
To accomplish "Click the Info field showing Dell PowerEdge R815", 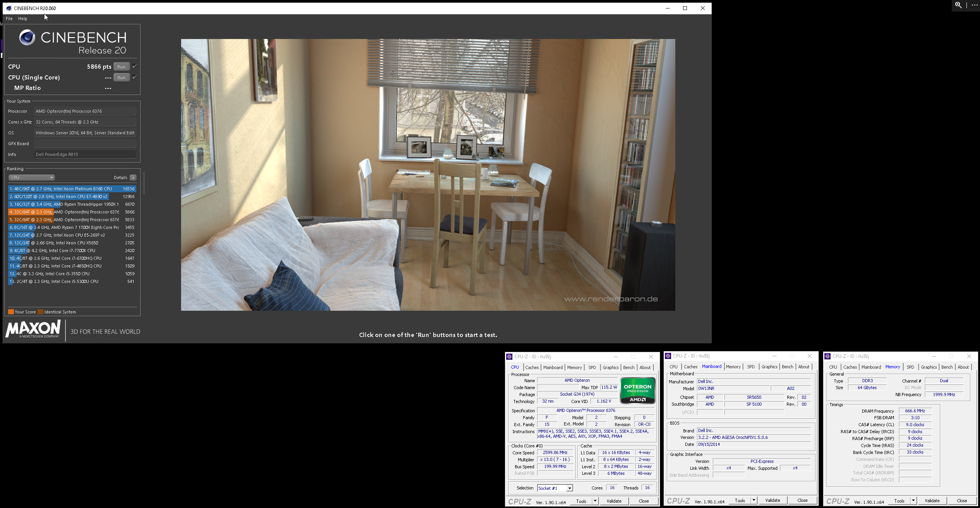I will click(x=85, y=154).
